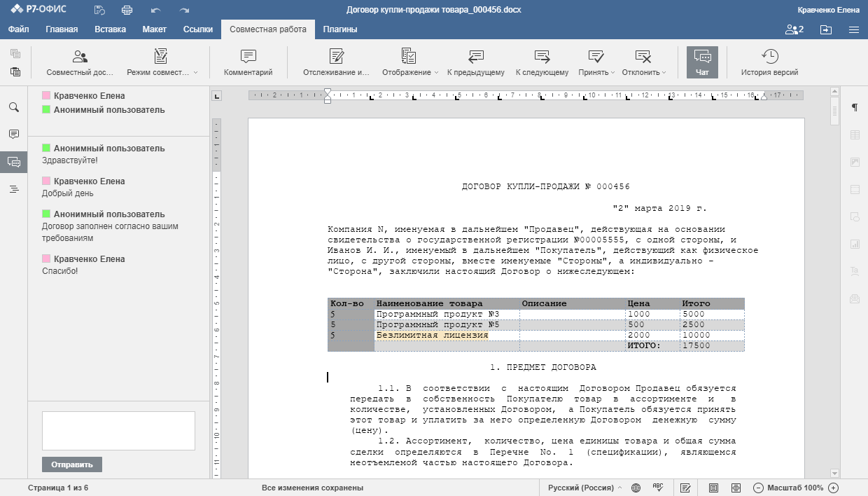
Task: Open the navigation headings panel icon
Action: click(14, 189)
